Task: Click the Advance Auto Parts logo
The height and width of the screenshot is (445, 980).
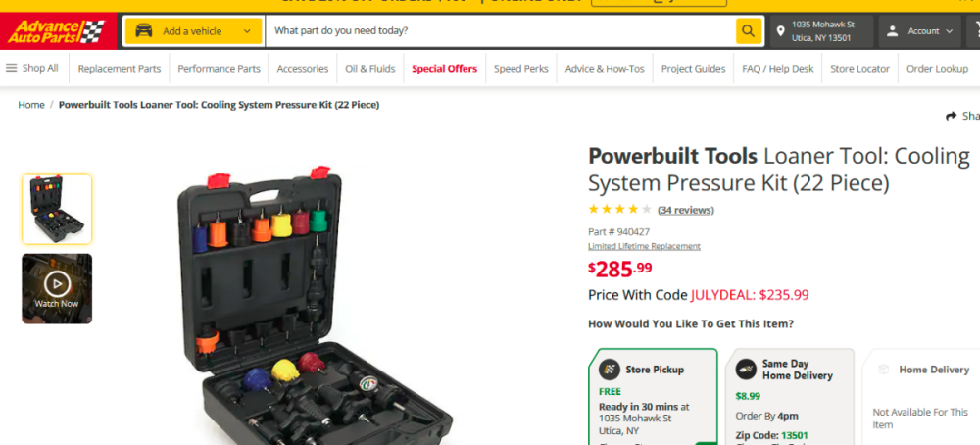Action: pyautogui.click(x=60, y=31)
